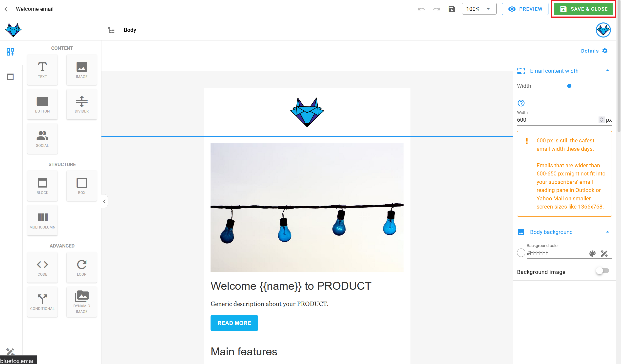Switch to the second sidebar tab

tap(11, 77)
